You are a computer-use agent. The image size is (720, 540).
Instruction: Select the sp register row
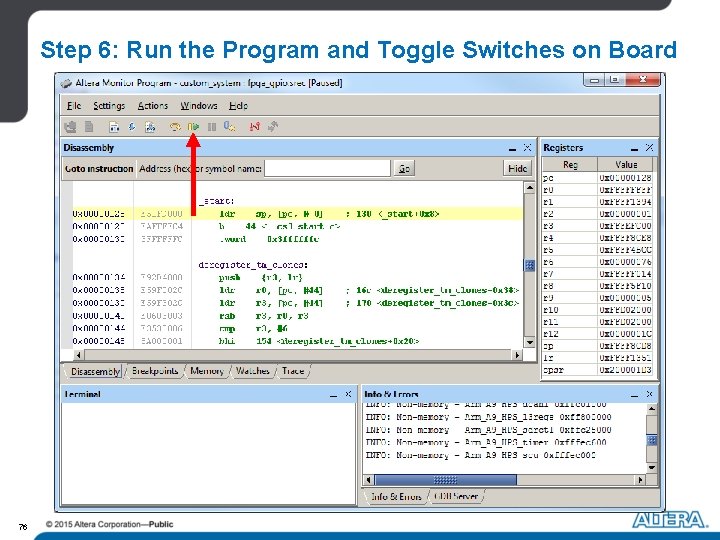pyautogui.click(x=597, y=346)
